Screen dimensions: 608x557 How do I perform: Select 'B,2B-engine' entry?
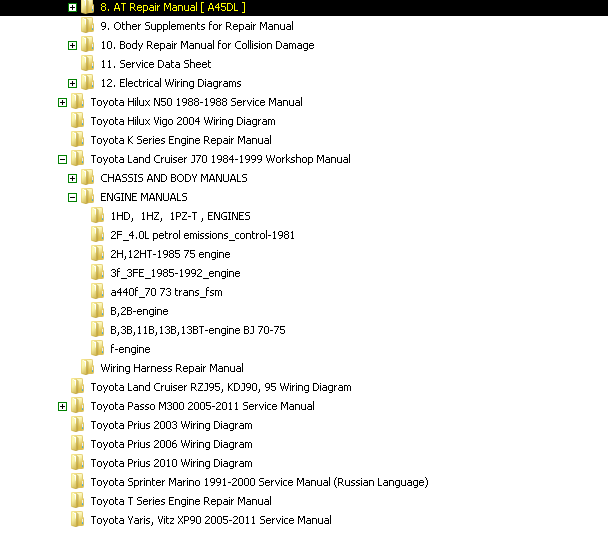click(x=139, y=311)
